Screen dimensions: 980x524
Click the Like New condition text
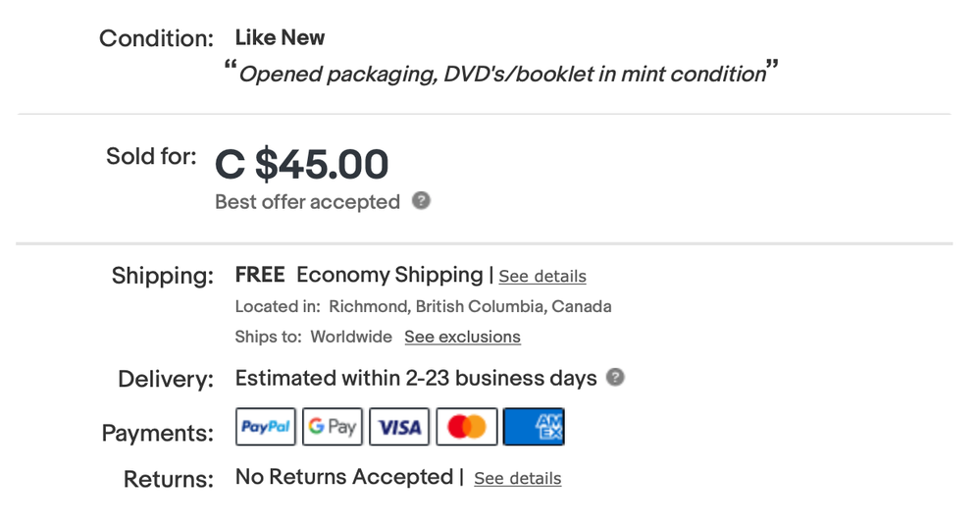(280, 38)
